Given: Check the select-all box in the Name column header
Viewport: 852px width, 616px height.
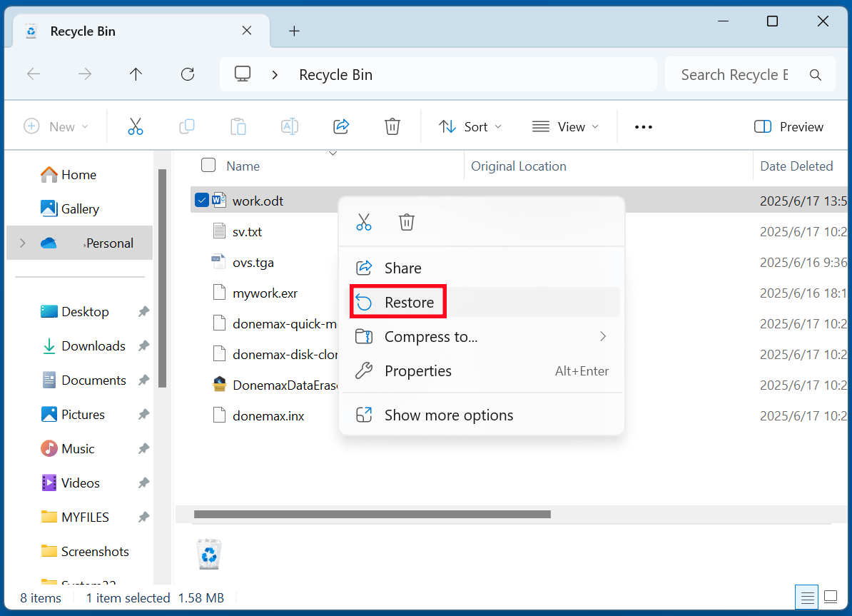Looking at the screenshot, I should (x=208, y=165).
